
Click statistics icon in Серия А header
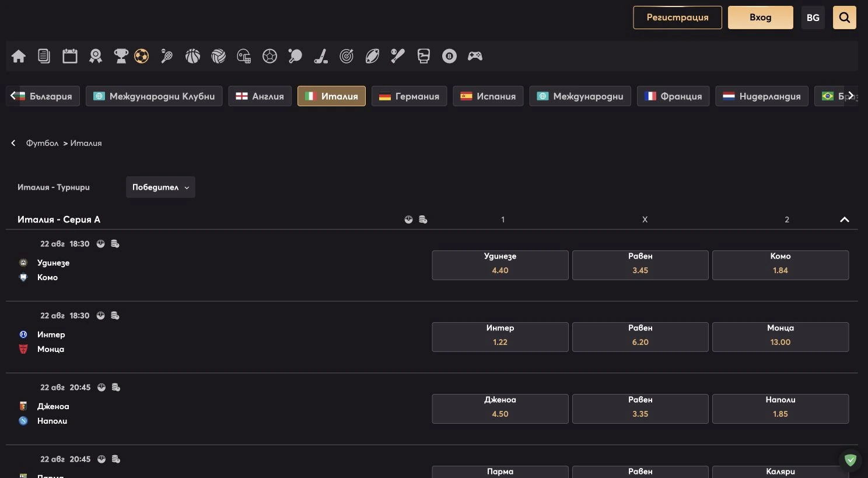pos(408,219)
